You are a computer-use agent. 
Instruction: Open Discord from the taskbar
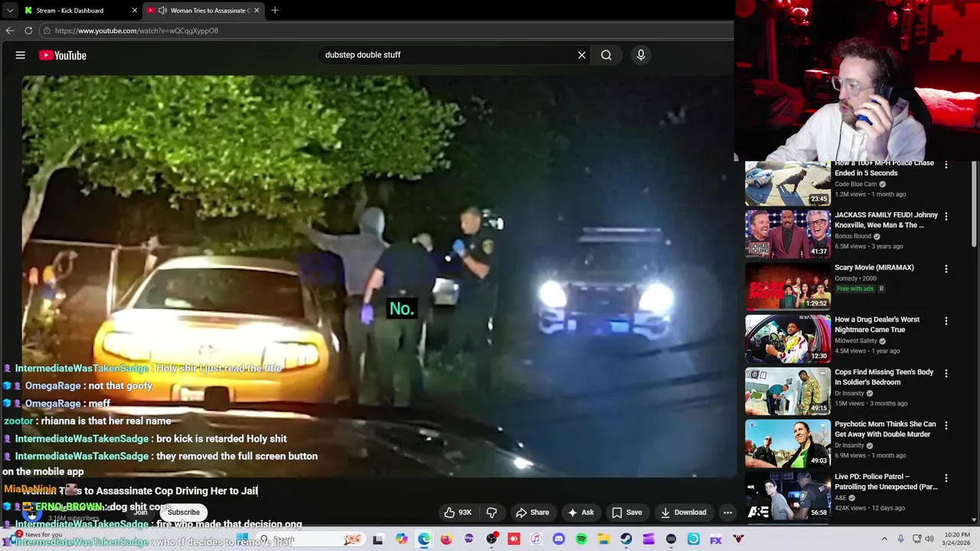tap(559, 540)
